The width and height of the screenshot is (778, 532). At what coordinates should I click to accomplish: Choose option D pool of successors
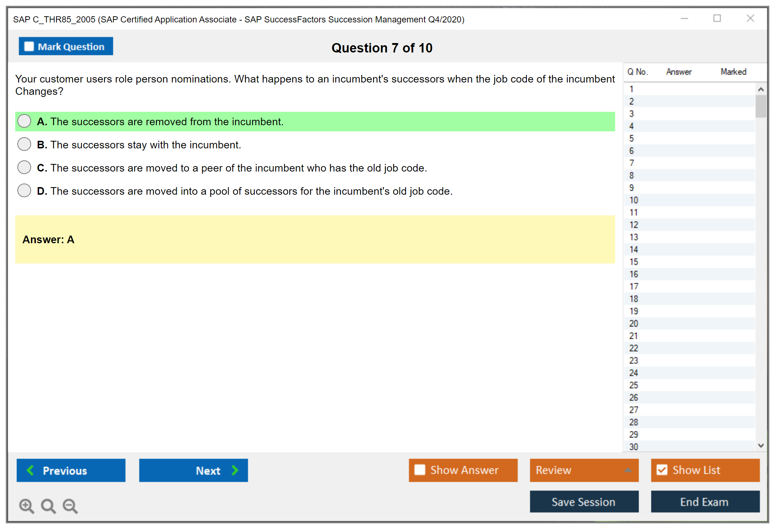pos(24,191)
